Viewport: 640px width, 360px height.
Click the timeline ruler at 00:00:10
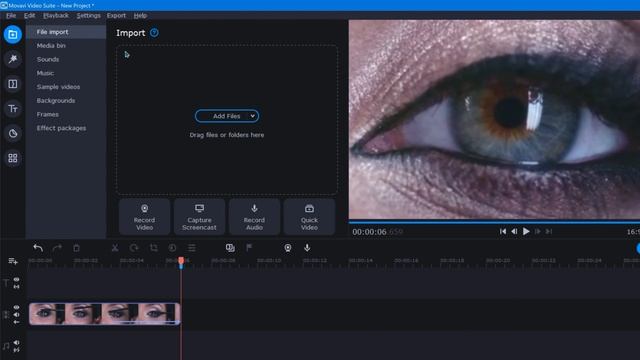pyautogui.click(x=269, y=260)
